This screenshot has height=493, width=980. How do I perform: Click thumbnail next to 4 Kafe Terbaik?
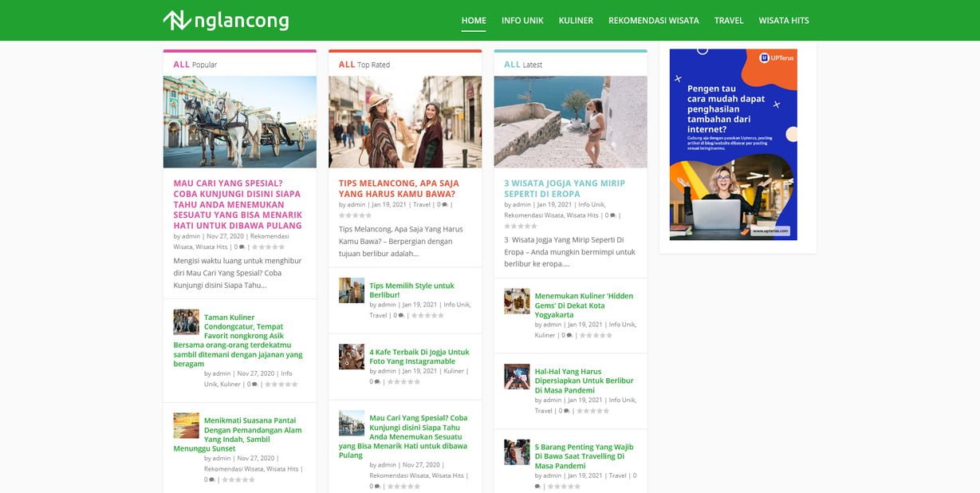[x=352, y=357]
